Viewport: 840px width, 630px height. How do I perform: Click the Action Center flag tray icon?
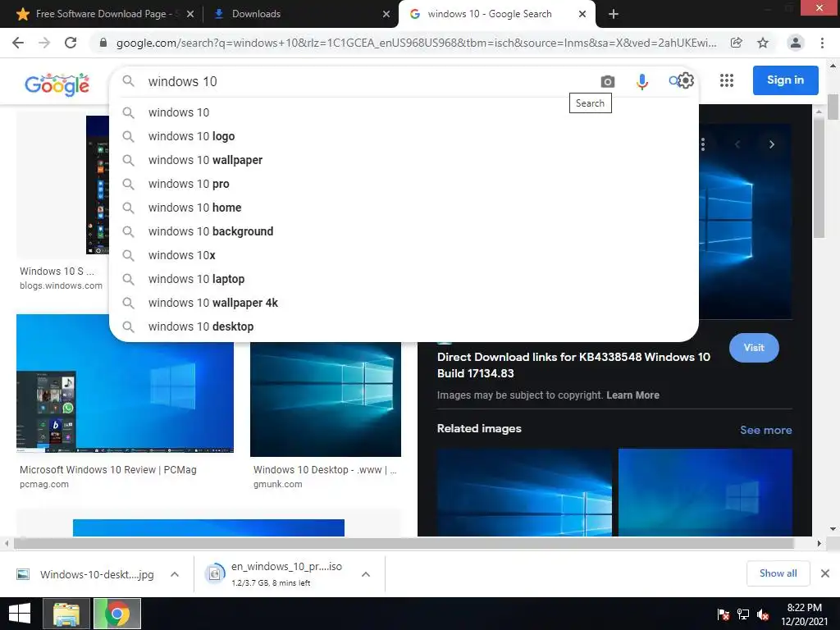click(x=724, y=614)
